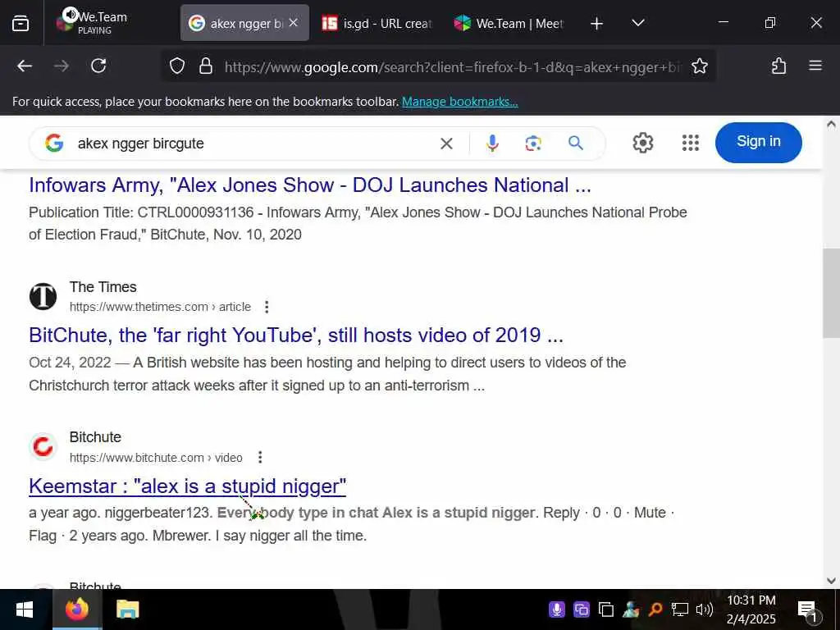Switch to the We.Team | Meet tab
Viewport: 840px width, 630px height.
(509, 23)
